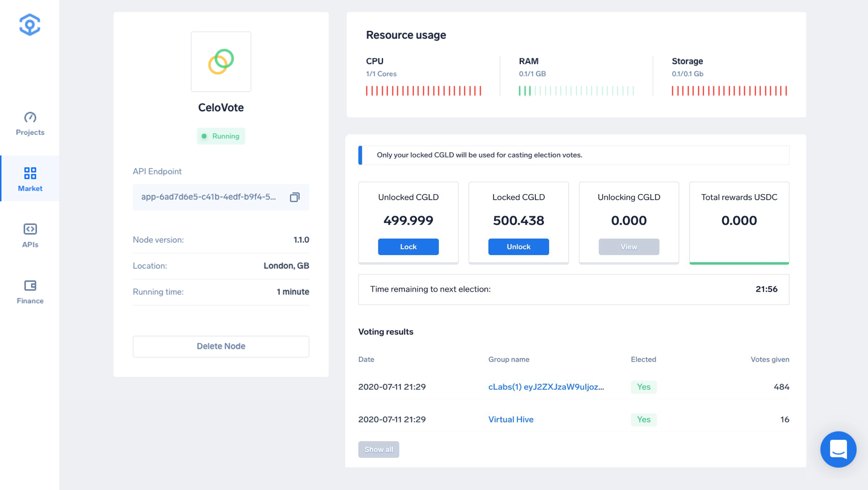This screenshot has height=490, width=868.
Task: Lock unlocked CGLD
Action: point(408,247)
